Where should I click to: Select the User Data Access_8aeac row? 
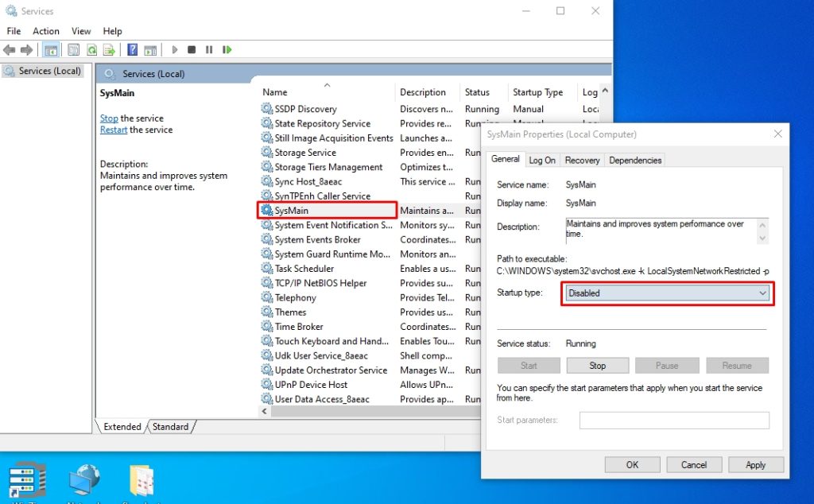[x=322, y=399]
